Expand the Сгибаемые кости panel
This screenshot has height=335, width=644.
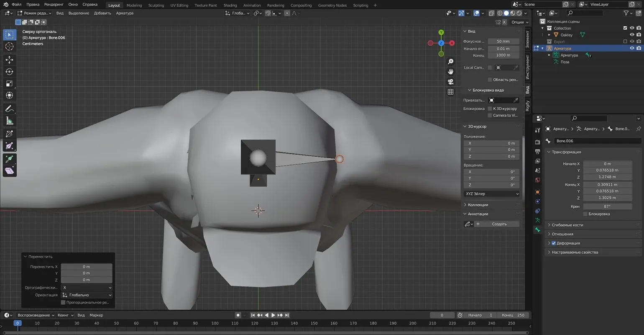point(567,225)
